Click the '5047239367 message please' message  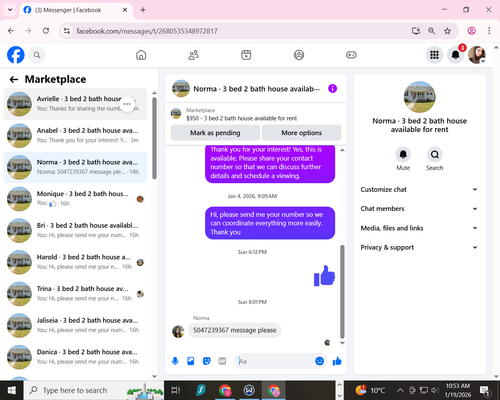[x=235, y=330]
